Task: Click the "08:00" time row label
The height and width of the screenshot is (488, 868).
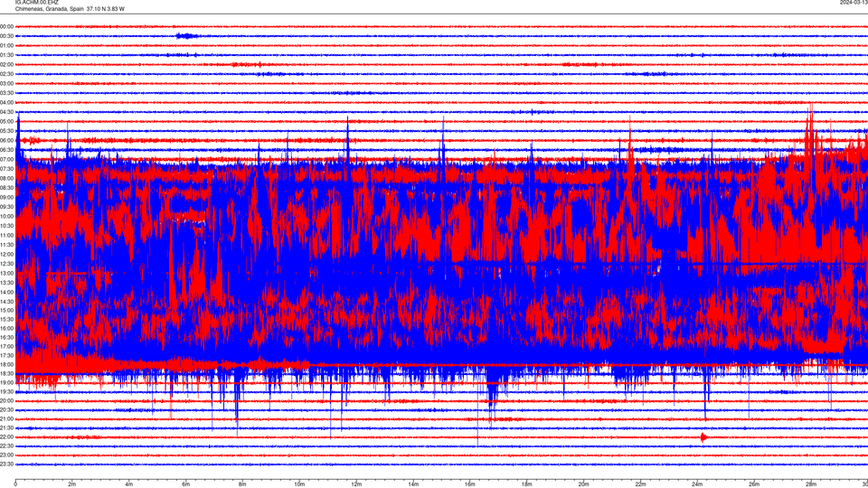Action: click(6, 178)
